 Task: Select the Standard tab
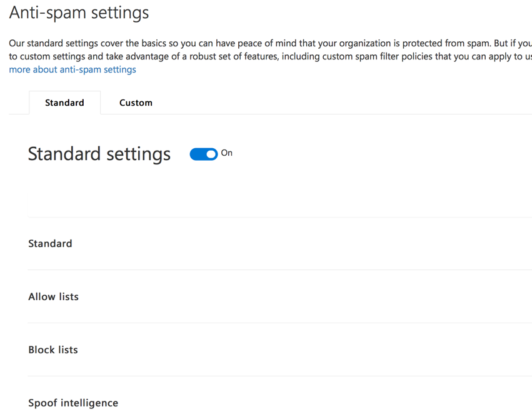point(64,103)
